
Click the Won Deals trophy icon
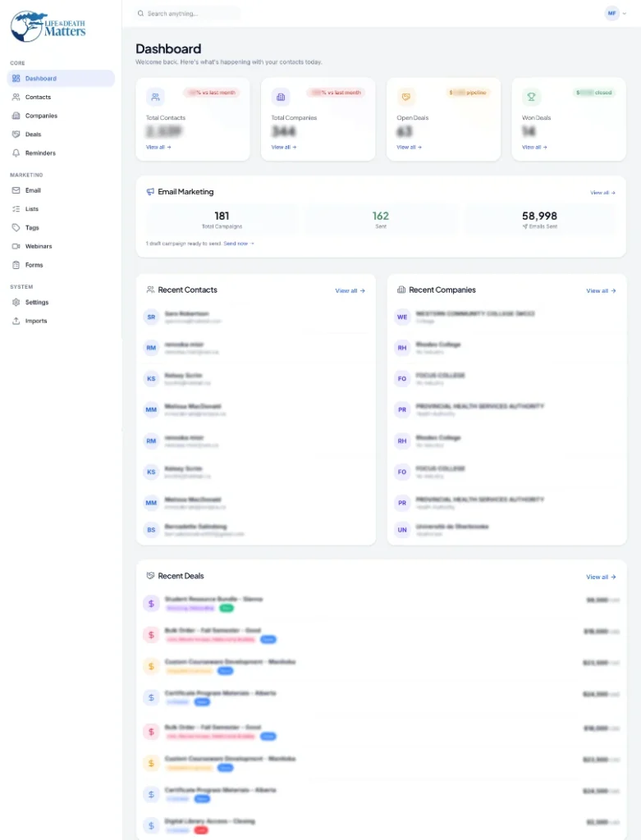pos(531,97)
